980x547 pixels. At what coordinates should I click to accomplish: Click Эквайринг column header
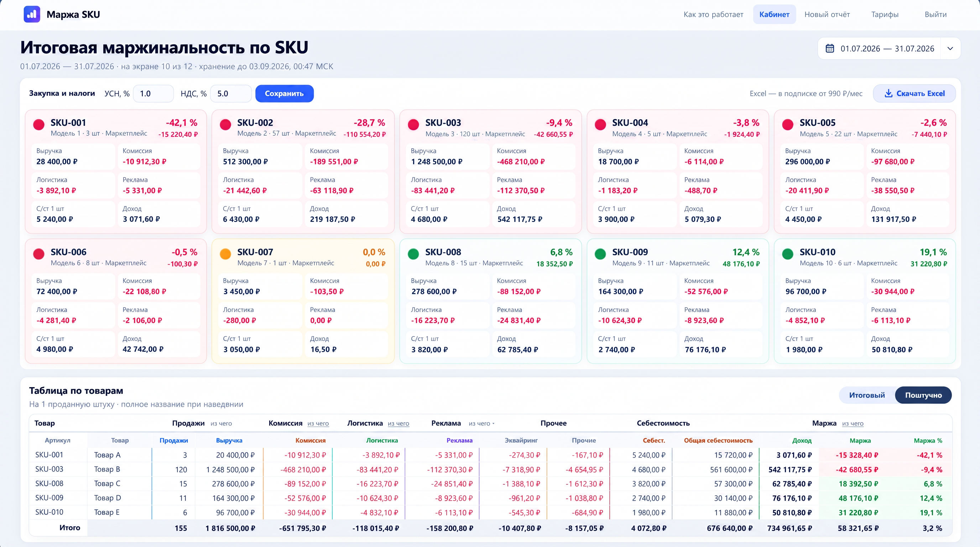[x=521, y=441]
